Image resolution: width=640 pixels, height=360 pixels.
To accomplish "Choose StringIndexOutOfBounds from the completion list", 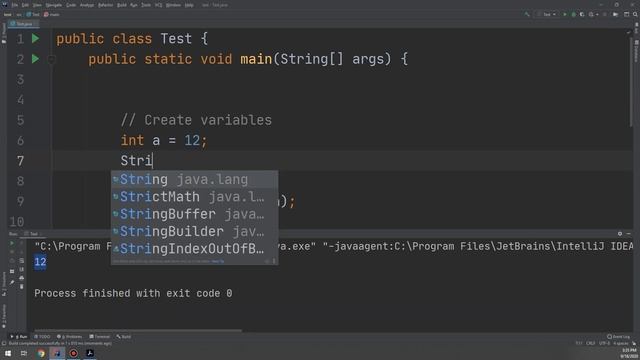I will pos(194,248).
